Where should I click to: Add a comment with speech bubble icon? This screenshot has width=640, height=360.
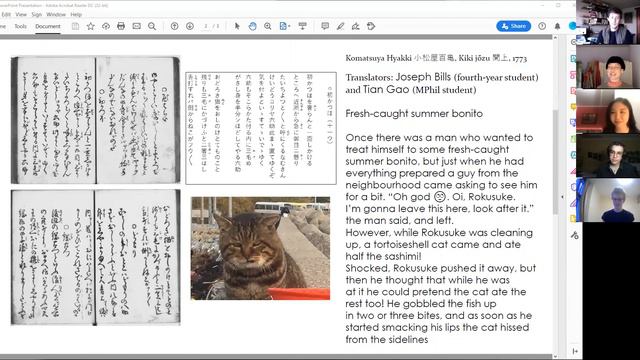[325, 26]
